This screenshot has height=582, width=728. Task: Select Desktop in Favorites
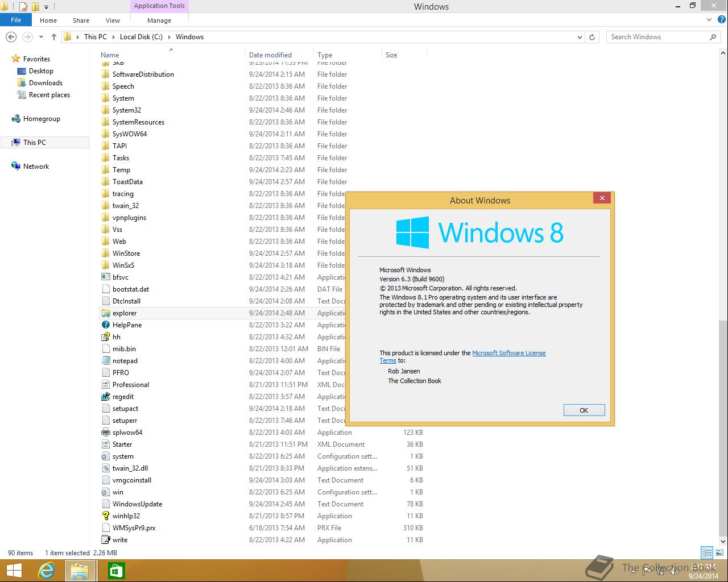tap(41, 71)
